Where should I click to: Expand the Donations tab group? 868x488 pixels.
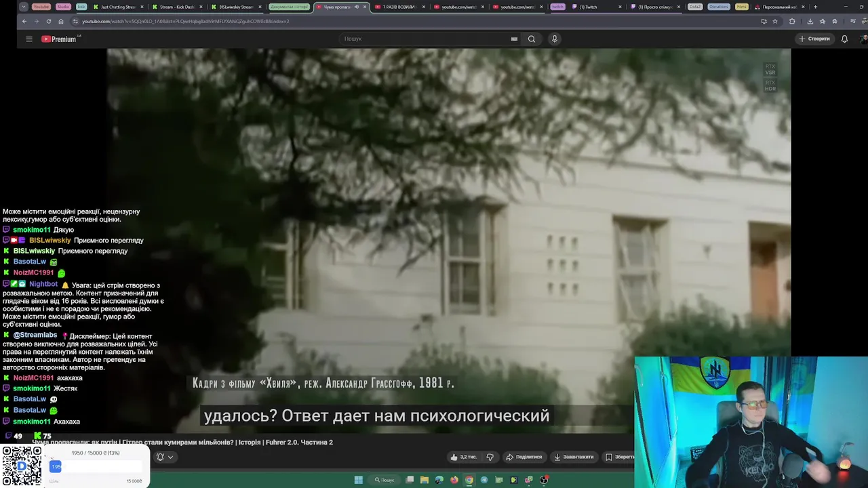click(x=718, y=7)
